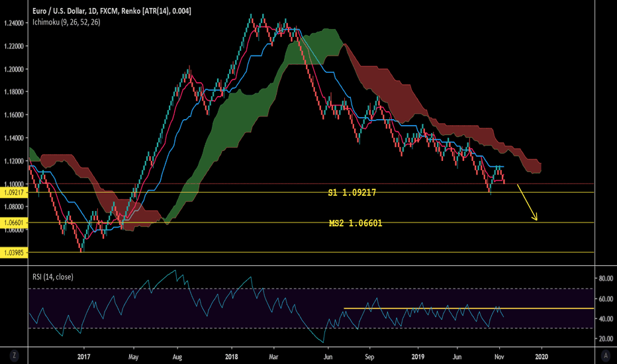The width and height of the screenshot is (617, 364).
Task: Click the 2018 label on the time axis
Action: click(232, 355)
